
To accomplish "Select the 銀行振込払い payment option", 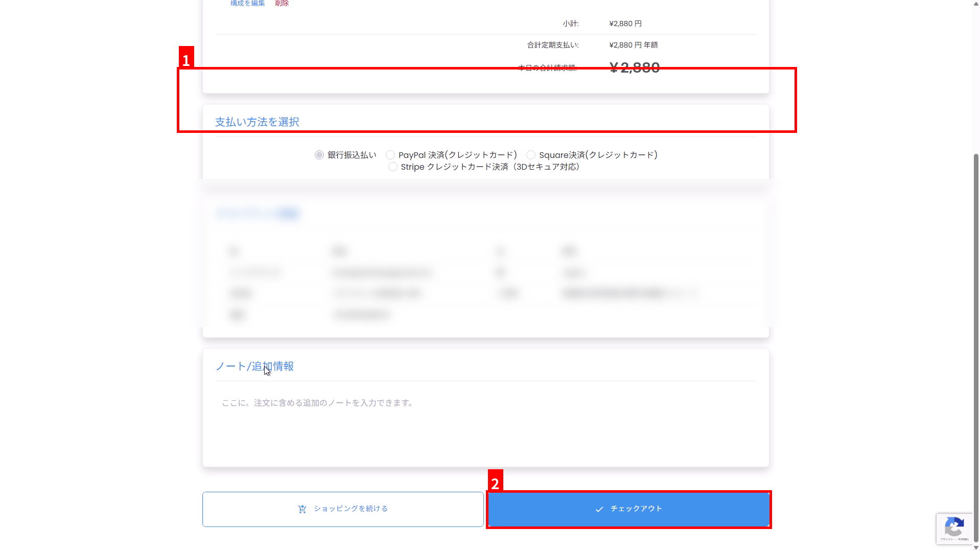I will (x=319, y=155).
